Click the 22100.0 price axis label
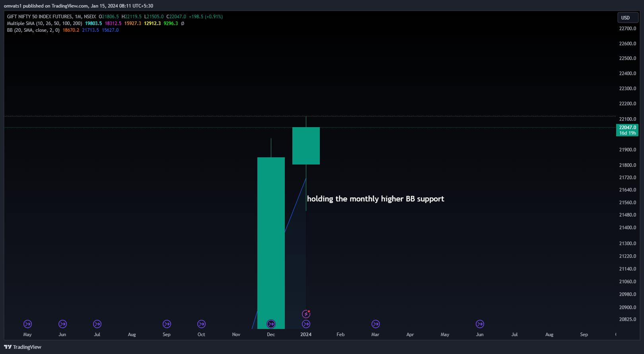644x354 pixels. point(627,119)
